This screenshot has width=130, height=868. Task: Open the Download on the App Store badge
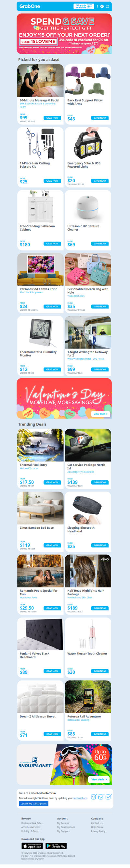point(32,846)
